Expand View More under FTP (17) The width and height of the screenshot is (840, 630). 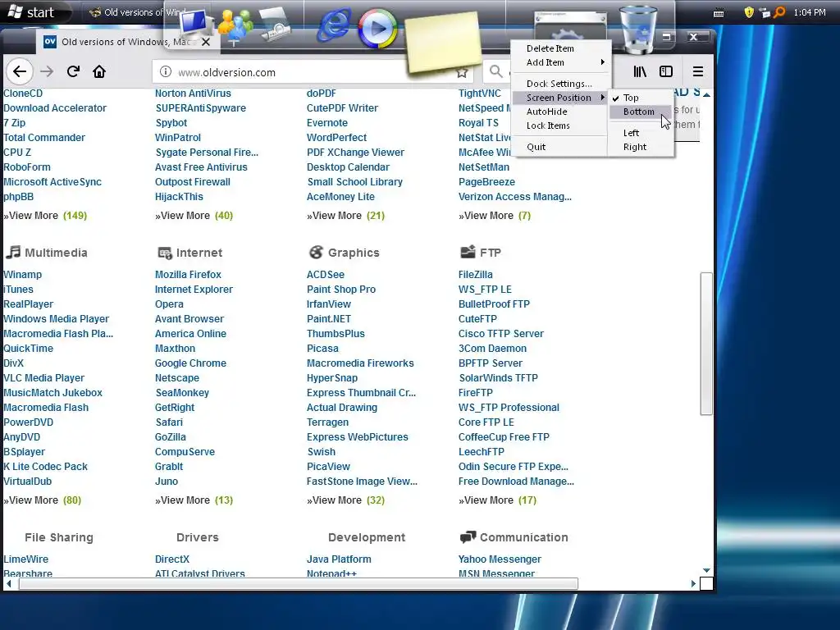[497, 500]
